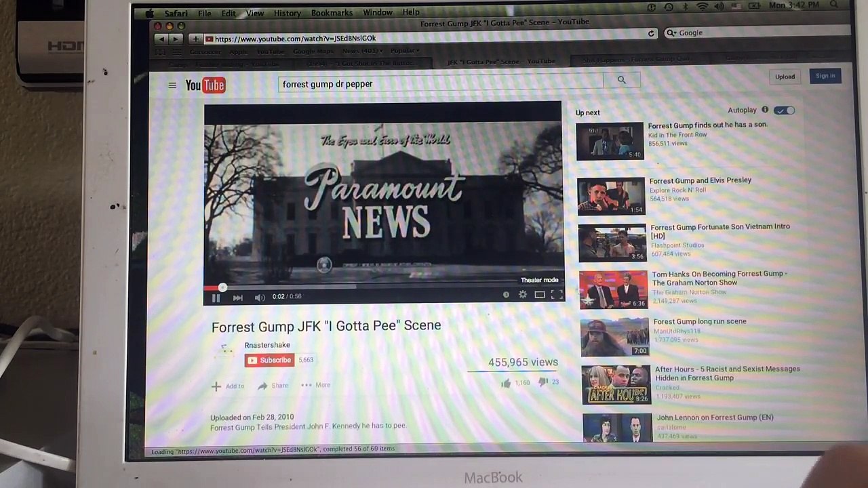
Task: Open the View menu
Action: [255, 14]
